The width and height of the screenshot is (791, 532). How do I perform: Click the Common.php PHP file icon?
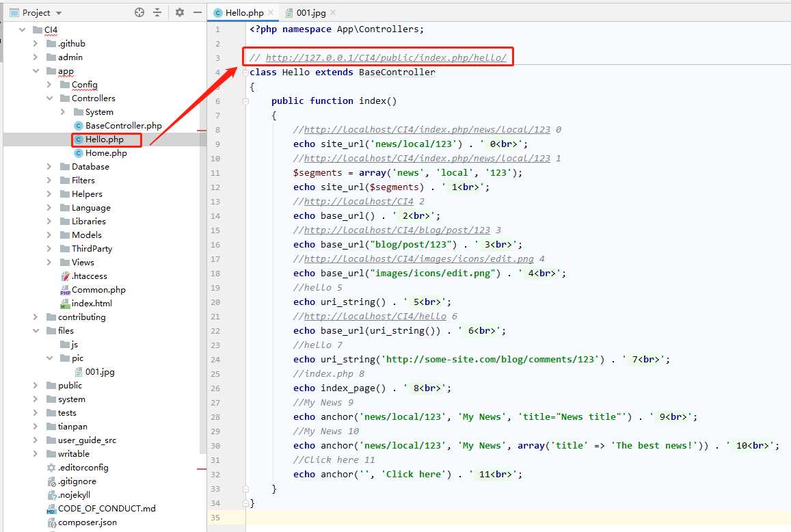click(x=65, y=290)
